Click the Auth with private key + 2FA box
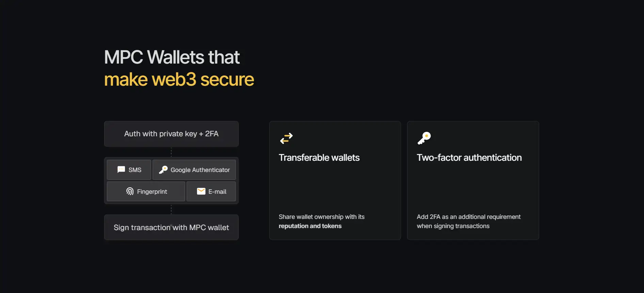The height and width of the screenshot is (293, 644). click(171, 134)
